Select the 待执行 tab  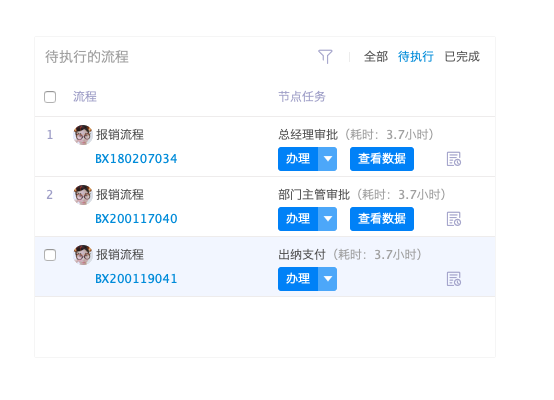[x=416, y=57]
